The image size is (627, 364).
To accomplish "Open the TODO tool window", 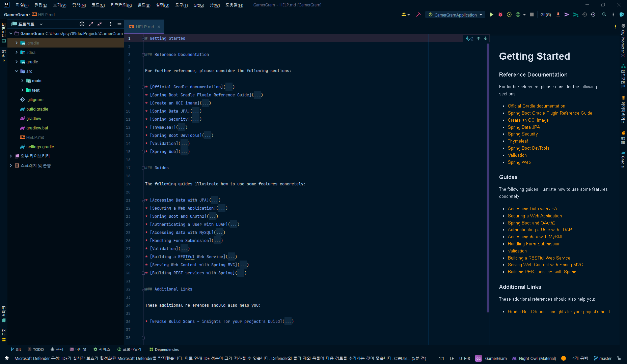I will click(x=36, y=350).
